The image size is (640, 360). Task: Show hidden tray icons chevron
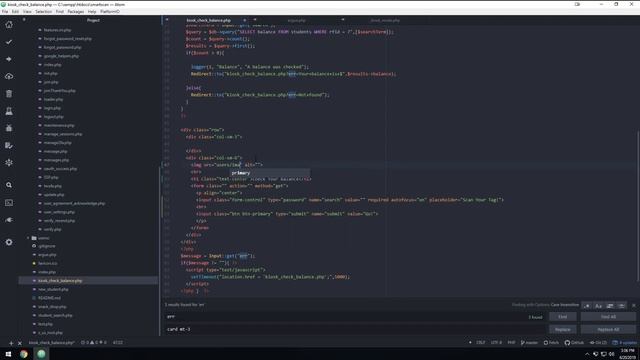[587, 354]
